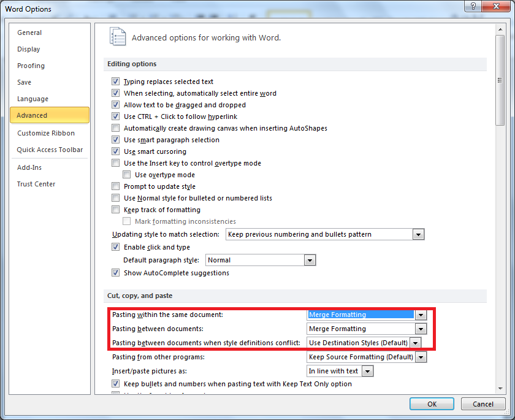
Task: Toggle Show AutoComplete suggestions
Action: pos(116,273)
